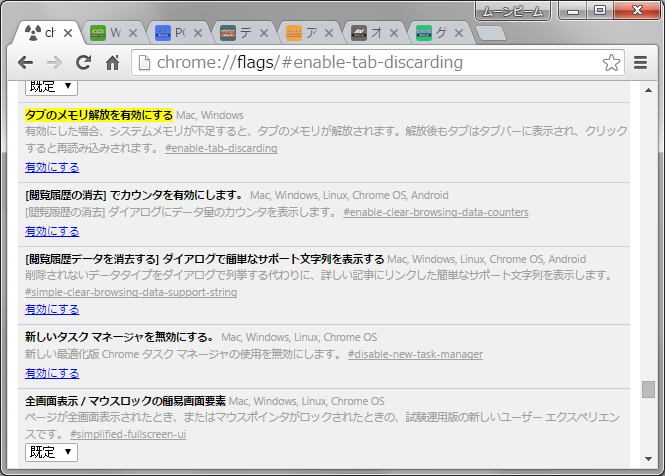
Task: Open the 既定 dropdown under simplified-fullscreen-ui
Action: [x=51, y=452]
